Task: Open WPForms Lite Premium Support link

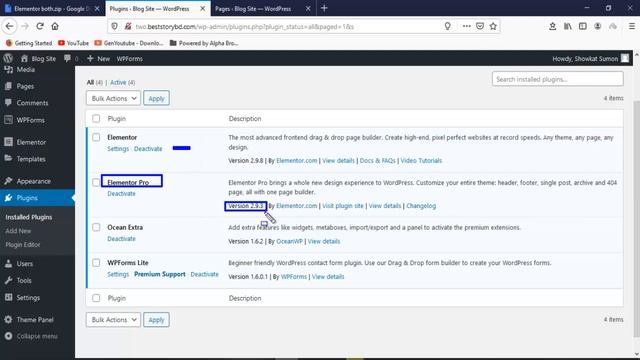Action: [x=160, y=274]
